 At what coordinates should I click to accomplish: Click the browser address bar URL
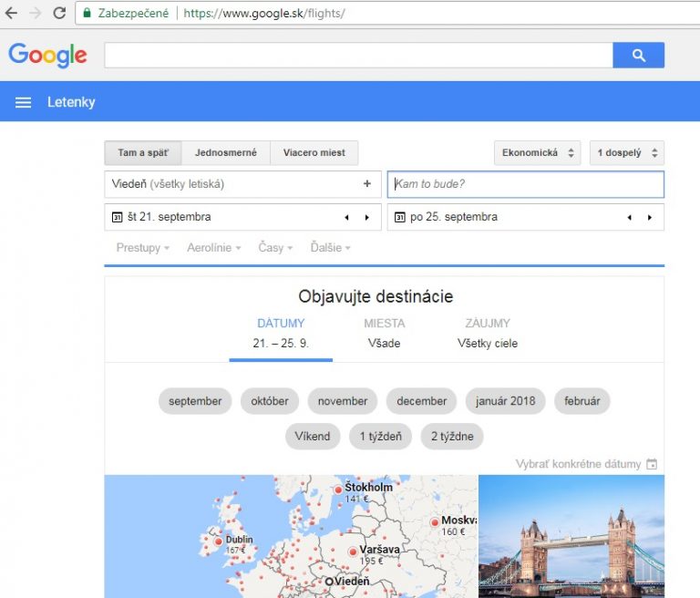coord(264,13)
